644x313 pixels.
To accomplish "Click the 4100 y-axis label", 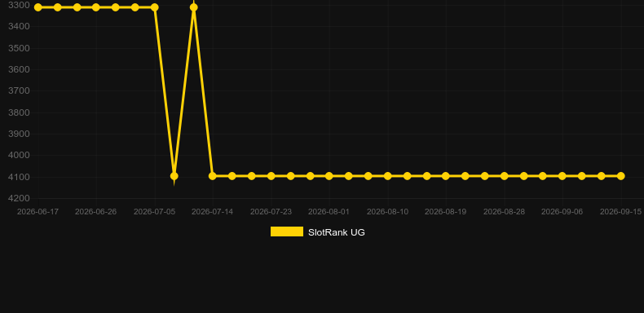I will coord(19,177).
